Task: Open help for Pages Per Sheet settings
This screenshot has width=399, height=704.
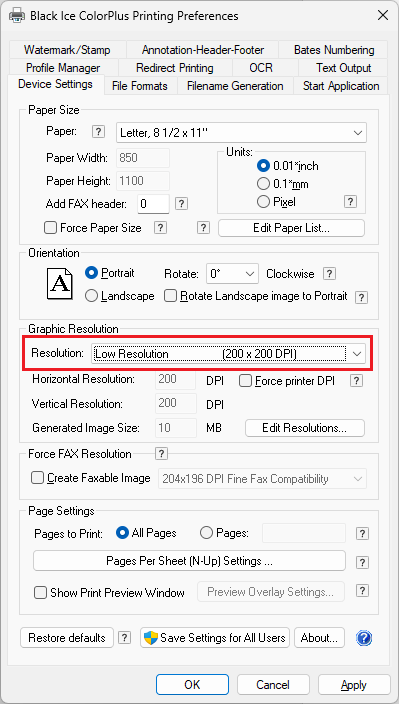Action: [362, 562]
